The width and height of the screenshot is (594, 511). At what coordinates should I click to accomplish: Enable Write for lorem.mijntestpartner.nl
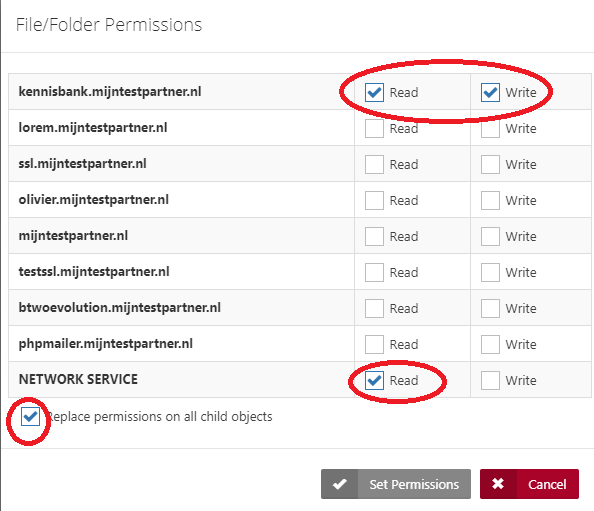click(x=490, y=128)
